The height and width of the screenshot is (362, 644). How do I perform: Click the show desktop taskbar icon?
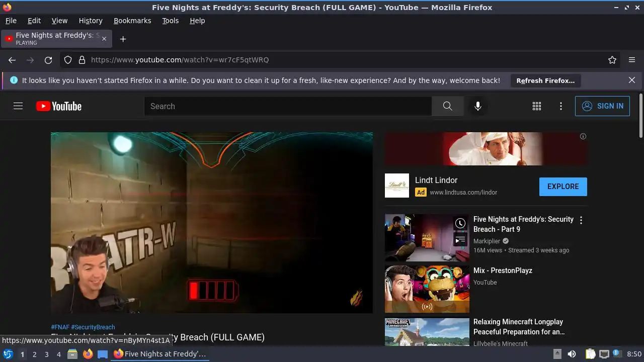click(x=103, y=354)
